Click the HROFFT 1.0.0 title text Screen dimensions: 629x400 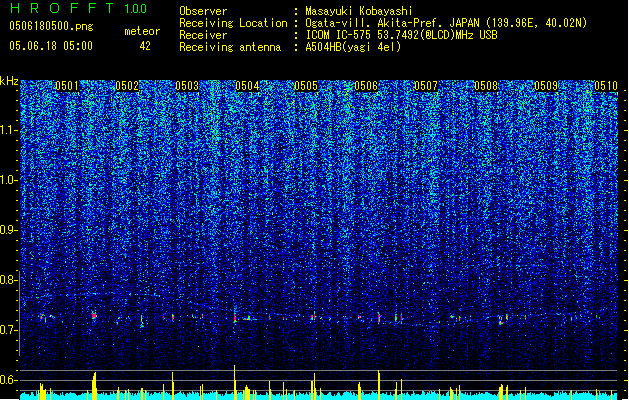coord(78,8)
